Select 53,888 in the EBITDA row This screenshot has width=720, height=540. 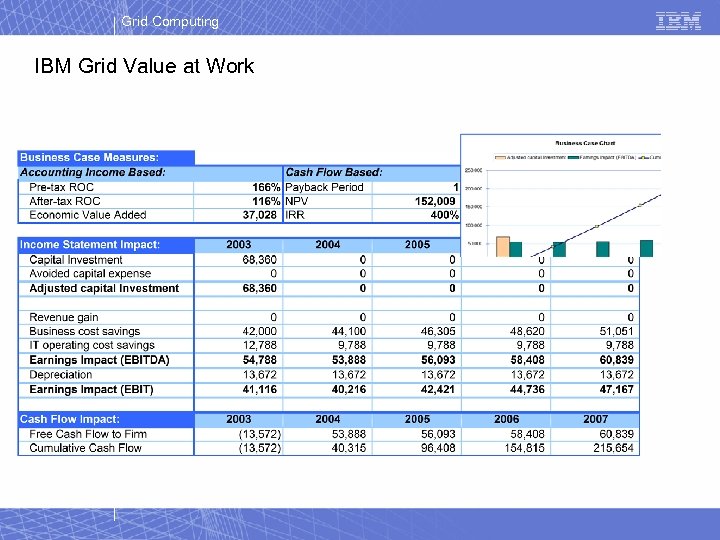click(x=349, y=360)
